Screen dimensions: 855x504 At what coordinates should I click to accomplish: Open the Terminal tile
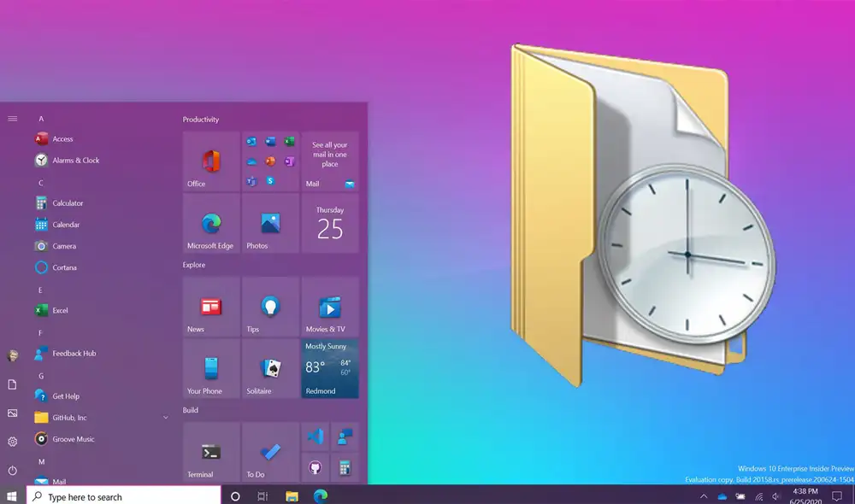[x=211, y=452]
